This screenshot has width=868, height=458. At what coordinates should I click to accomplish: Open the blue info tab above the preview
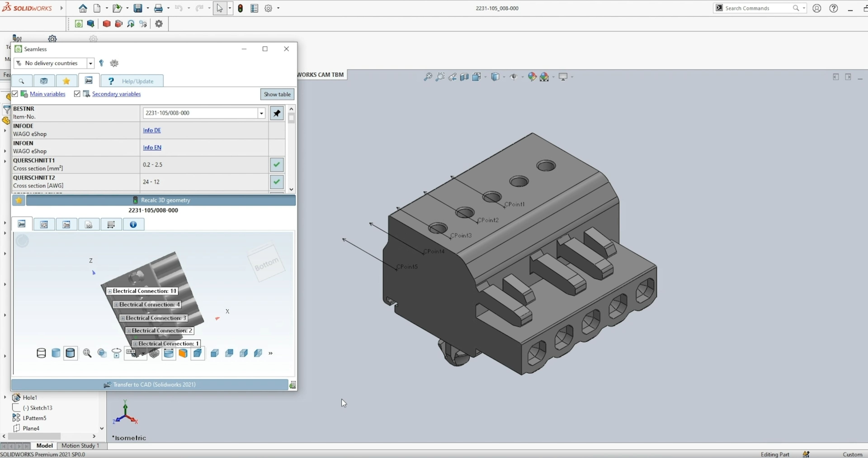tap(133, 224)
